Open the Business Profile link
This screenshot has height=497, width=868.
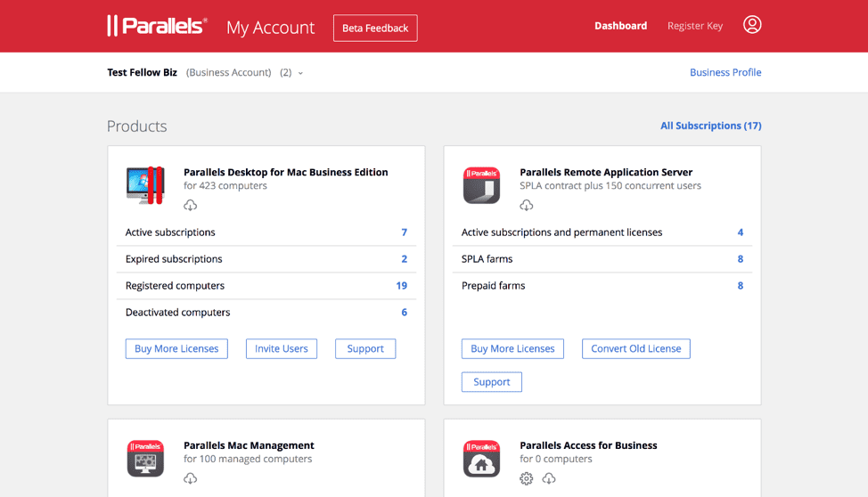tap(725, 72)
